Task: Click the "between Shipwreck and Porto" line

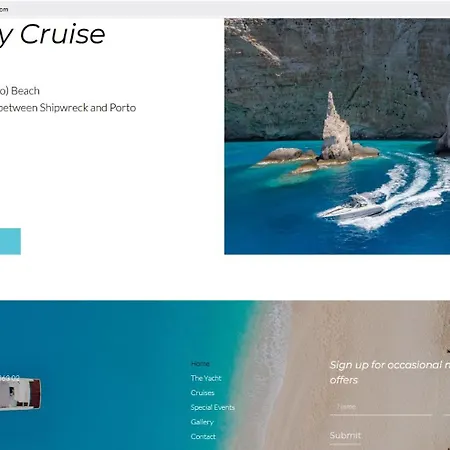Action: [x=68, y=108]
